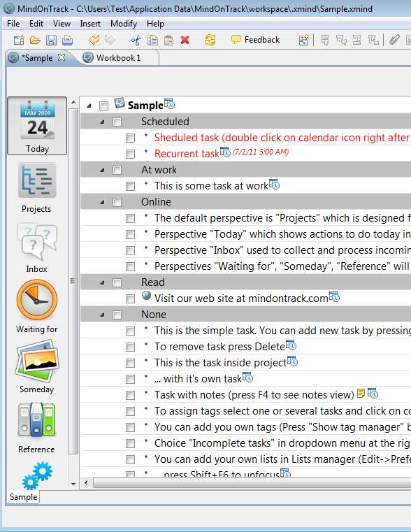Open the Edit menu
Viewport: 411px width, 532px height.
point(36,24)
